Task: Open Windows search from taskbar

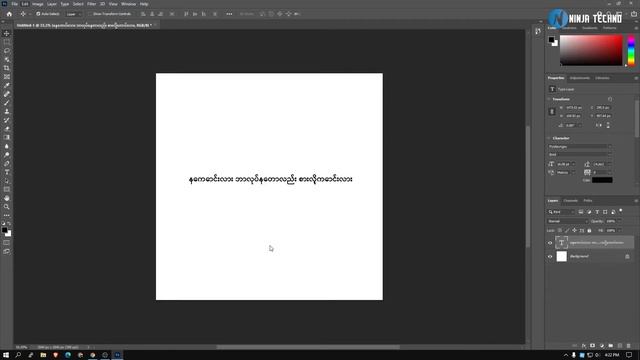Action: (18, 355)
